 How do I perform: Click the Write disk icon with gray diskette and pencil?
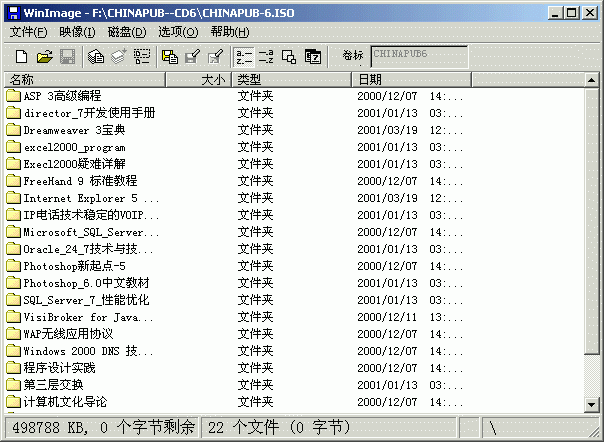click(193, 57)
